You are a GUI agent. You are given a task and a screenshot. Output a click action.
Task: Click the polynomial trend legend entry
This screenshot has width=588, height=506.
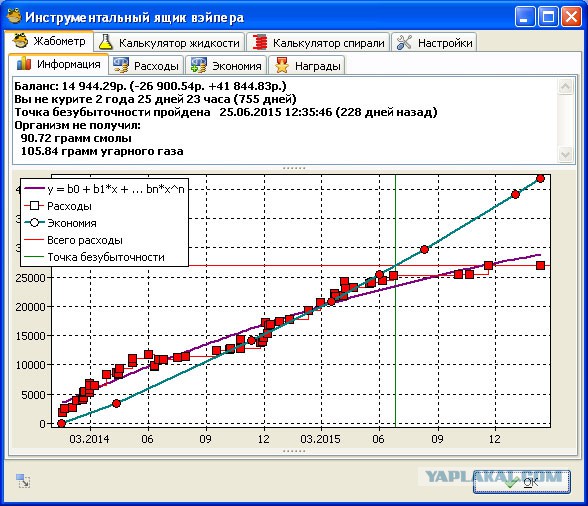[105, 189]
